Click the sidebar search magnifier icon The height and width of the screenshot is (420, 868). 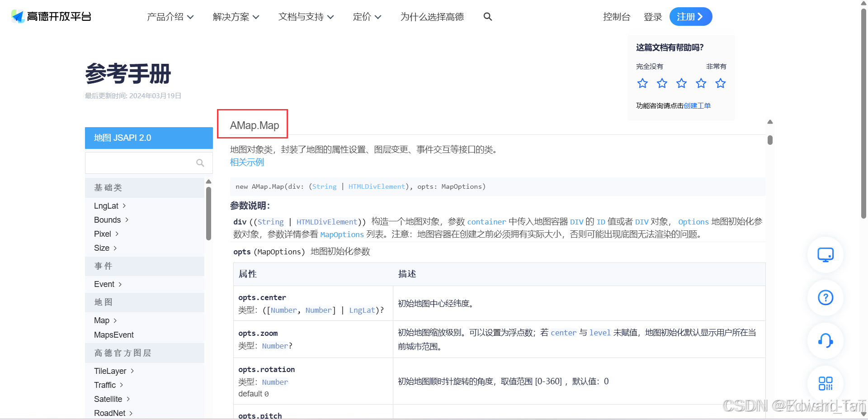(x=200, y=163)
